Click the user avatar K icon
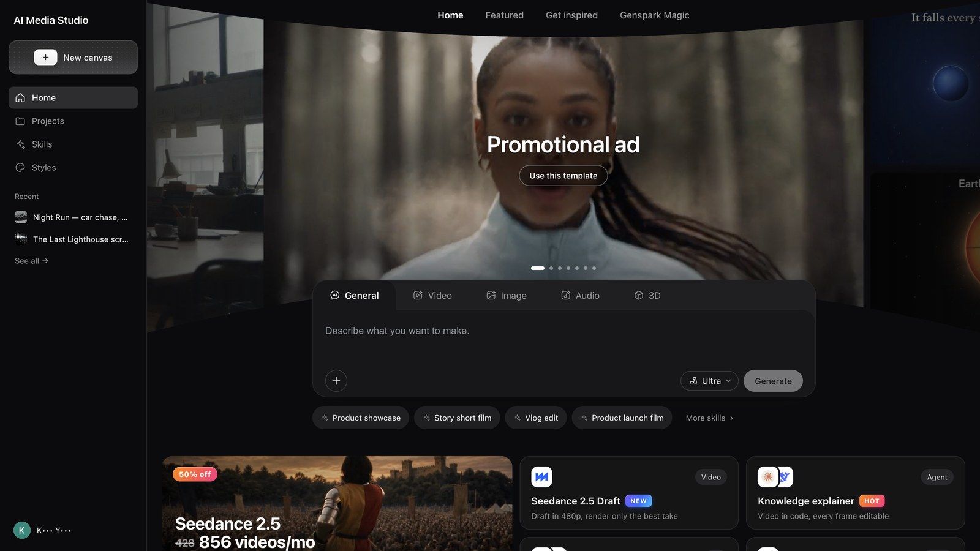Screen dimensions: 980x551 tap(22, 530)
